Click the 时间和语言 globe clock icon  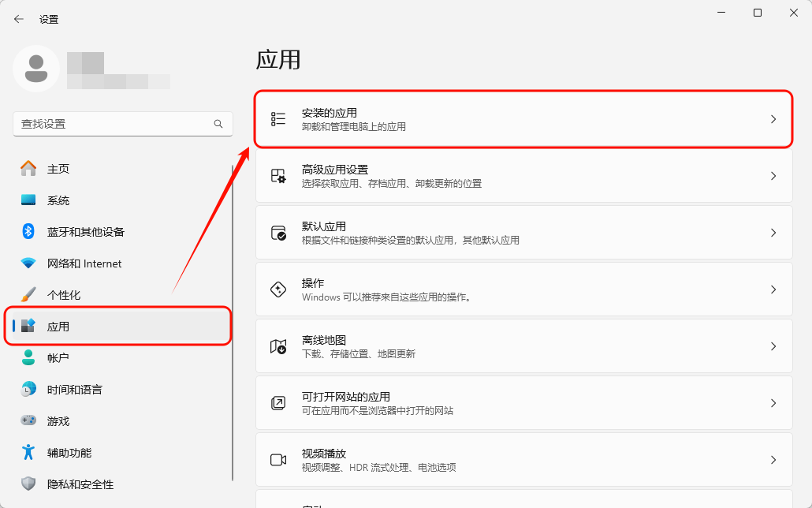pyautogui.click(x=28, y=390)
